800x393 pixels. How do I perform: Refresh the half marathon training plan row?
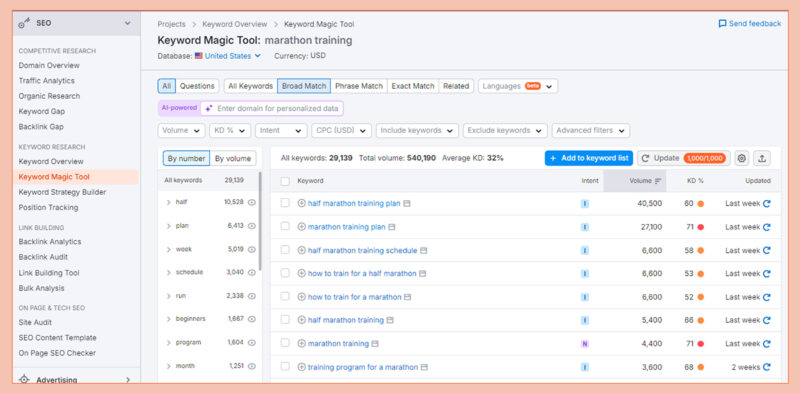pyautogui.click(x=766, y=203)
